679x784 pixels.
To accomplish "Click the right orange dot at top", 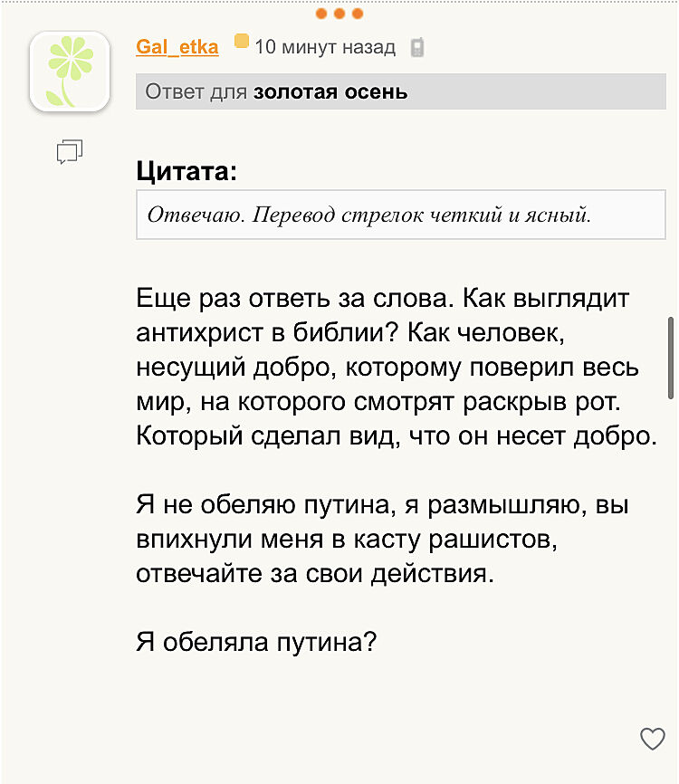I will tap(358, 14).
